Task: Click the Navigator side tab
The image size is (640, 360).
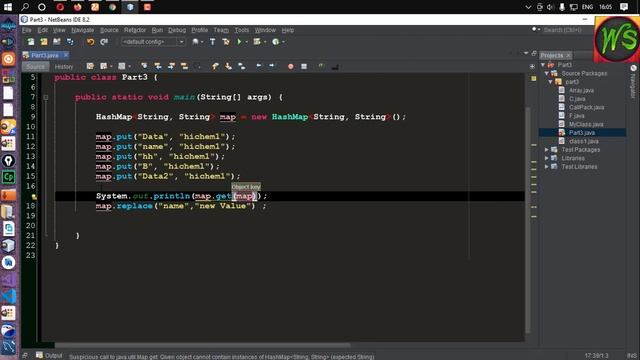Action: tap(633, 82)
